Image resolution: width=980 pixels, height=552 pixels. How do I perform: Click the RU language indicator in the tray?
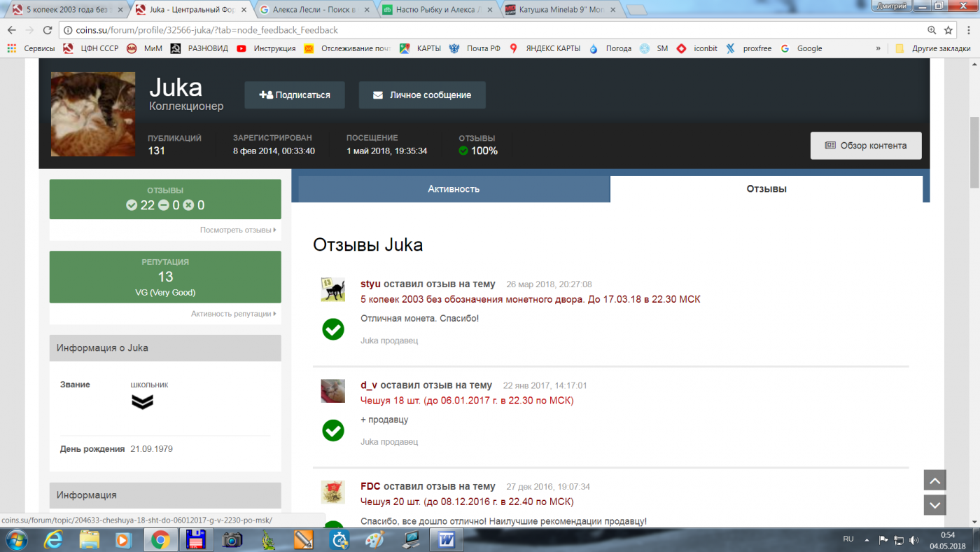[x=848, y=539]
